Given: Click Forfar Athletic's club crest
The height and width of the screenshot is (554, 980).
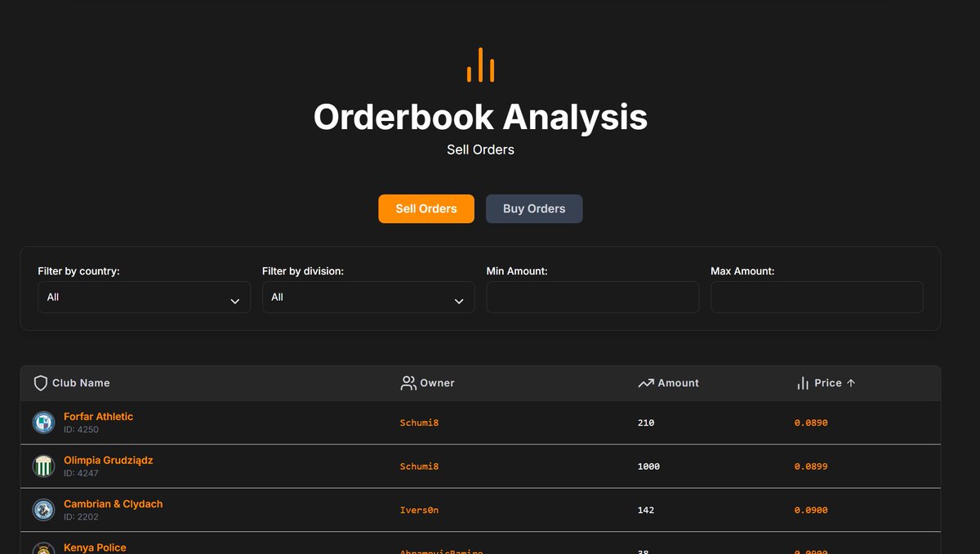Looking at the screenshot, I should click(43, 422).
